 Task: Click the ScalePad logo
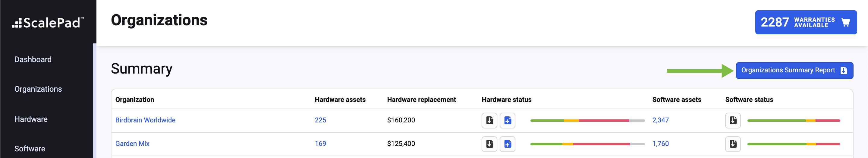point(48,23)
